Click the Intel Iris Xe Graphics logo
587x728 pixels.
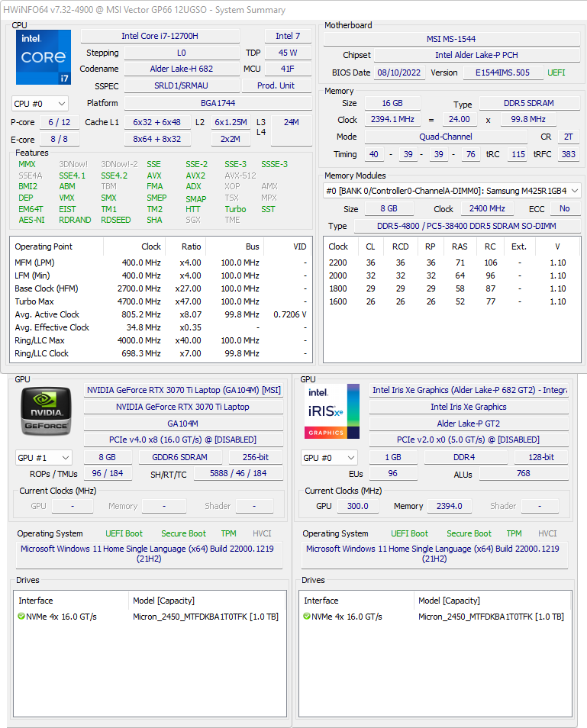coord(331,411)
